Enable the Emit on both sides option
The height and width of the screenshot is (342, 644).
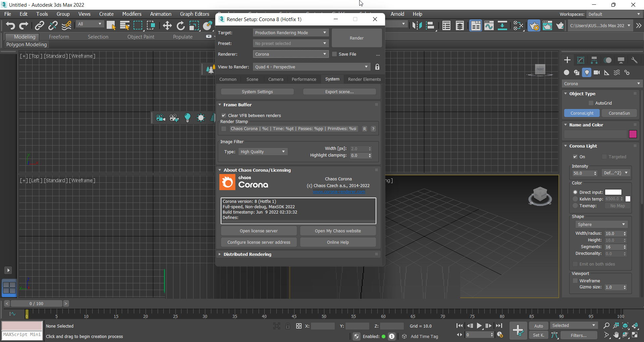pyautogui.click(x=576, y=264)
